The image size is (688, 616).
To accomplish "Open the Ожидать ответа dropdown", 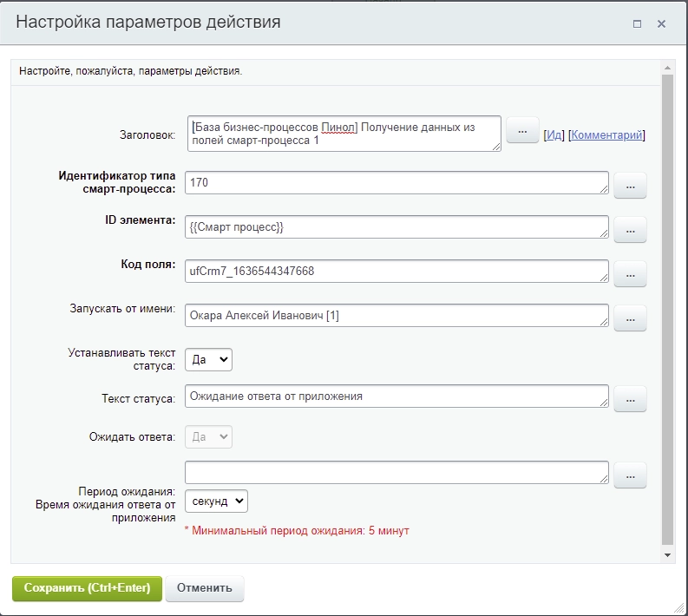I will 208,436.
